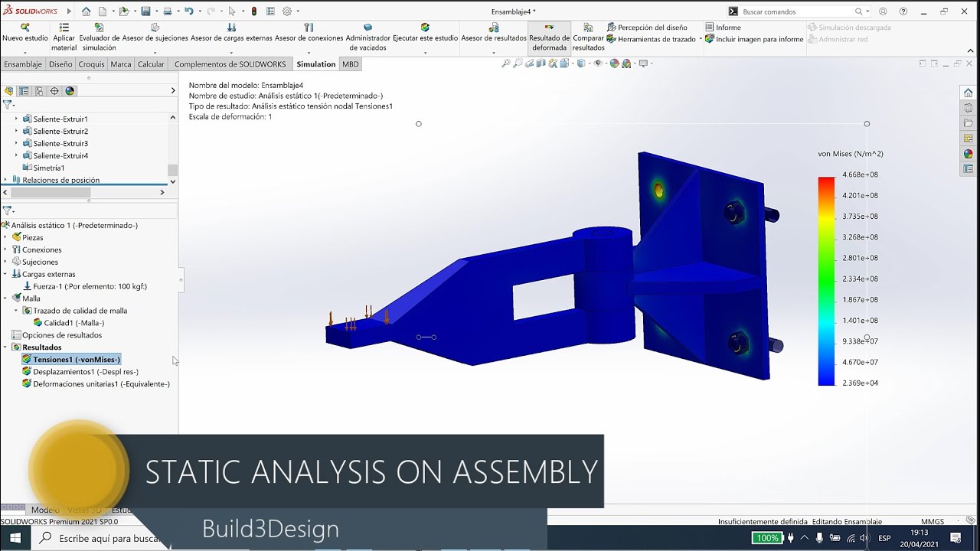
Task: Click the FeatureManager design tree tab icon
Action: [9, 90]
